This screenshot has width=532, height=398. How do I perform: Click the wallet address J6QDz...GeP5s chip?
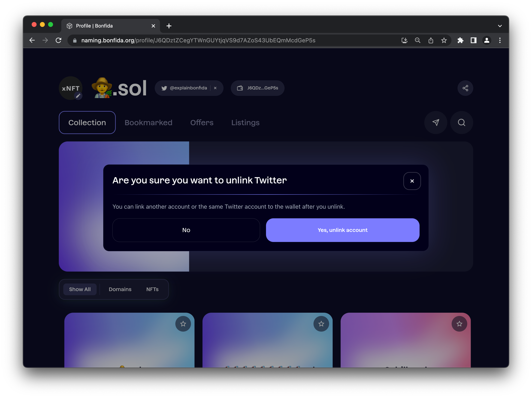tap(258, 88)
